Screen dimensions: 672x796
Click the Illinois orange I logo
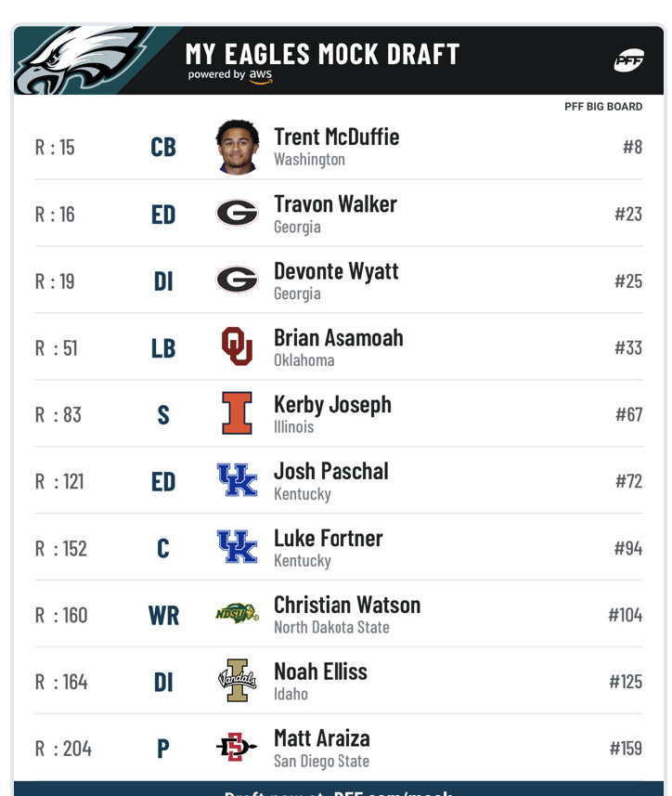(x=237, y=412)
